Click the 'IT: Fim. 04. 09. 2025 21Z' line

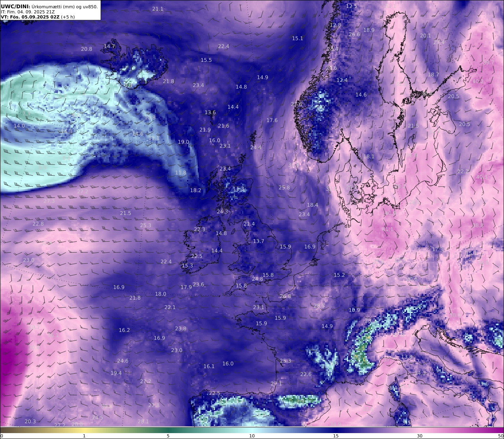[28, 12]
